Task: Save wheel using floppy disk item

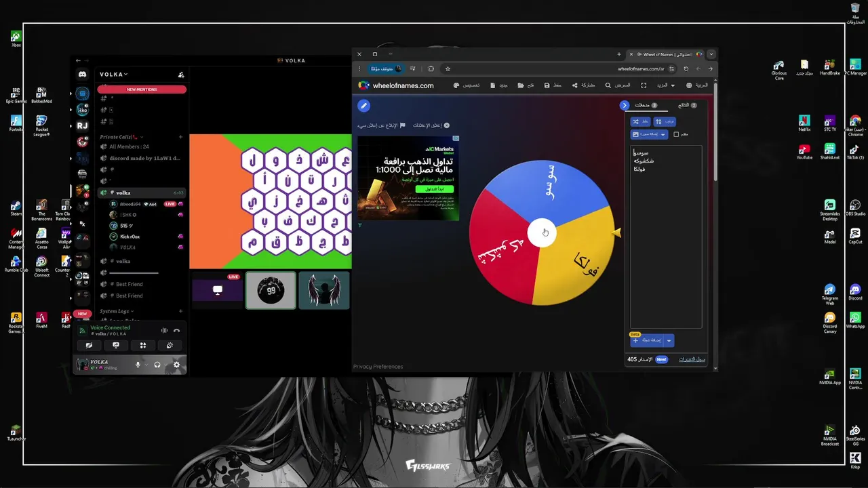Action: (x=553, y=85)
